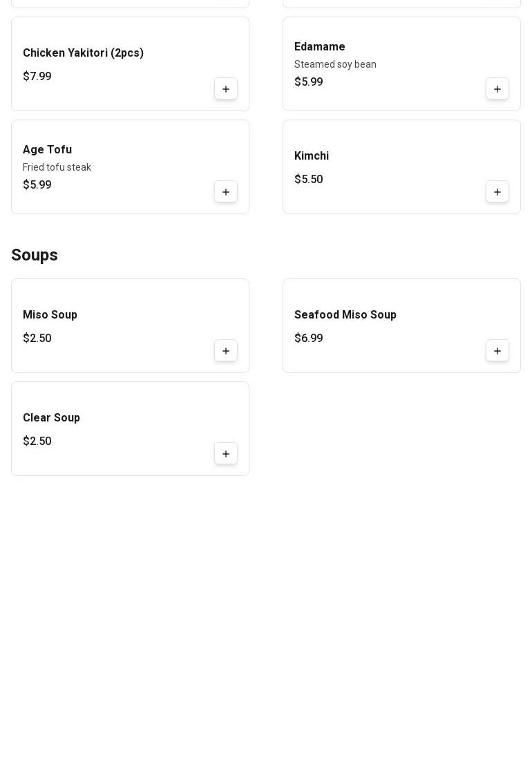
Task: Open the Age Tofu item title
Action: [47, 150]
